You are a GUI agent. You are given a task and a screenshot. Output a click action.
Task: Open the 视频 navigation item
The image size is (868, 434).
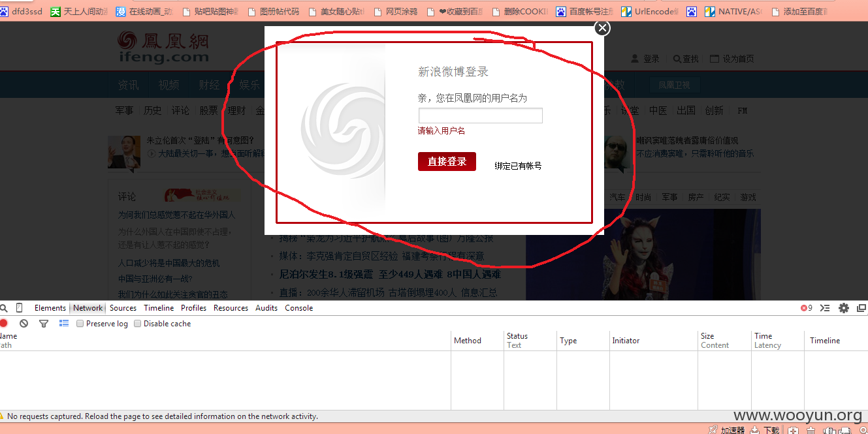point(169,85)
